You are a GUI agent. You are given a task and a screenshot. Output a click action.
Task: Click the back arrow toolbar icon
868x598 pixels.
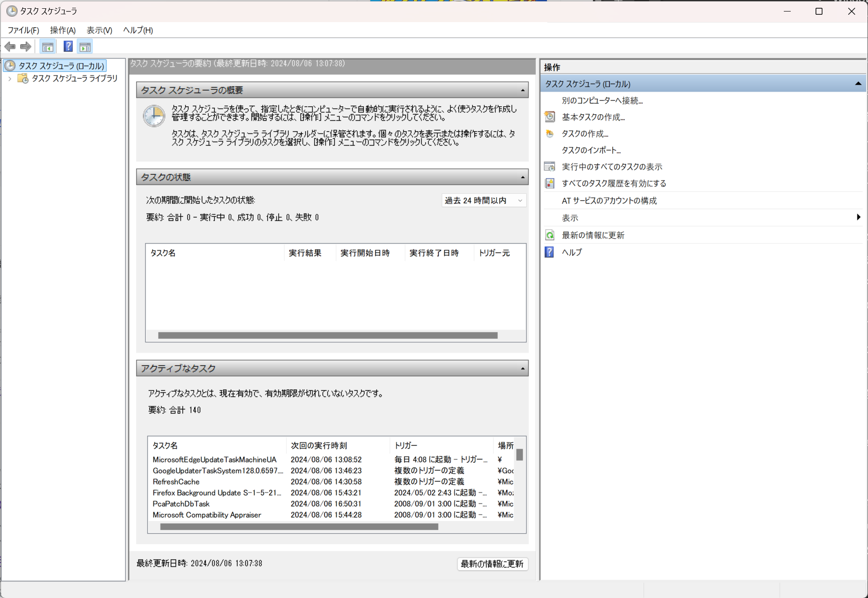pos(10,46)
